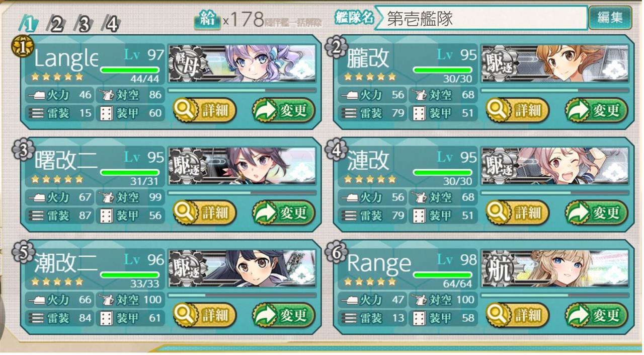Open 詳細 details for Langley
The height and width of the screenshot is (355, 644).
205,111
